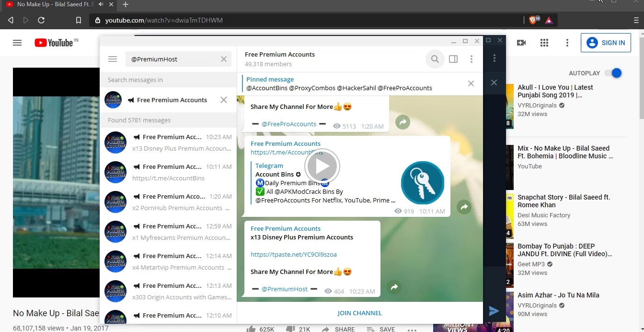The image size is (644, 332).
Task: Click the YouTube SIGN IN button
Action: coord(606,43)
